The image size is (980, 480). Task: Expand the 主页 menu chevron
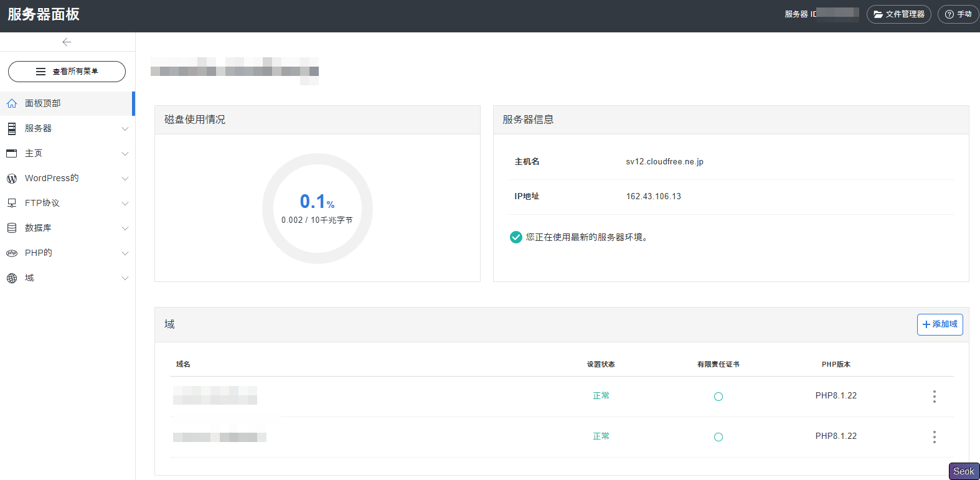[x=125, y=154]
